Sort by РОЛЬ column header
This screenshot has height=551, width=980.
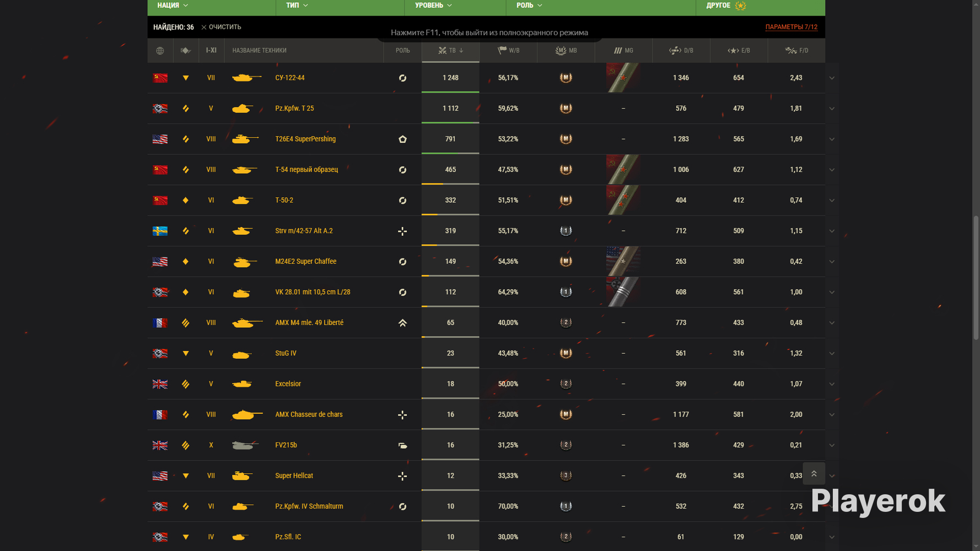(402, 51)
